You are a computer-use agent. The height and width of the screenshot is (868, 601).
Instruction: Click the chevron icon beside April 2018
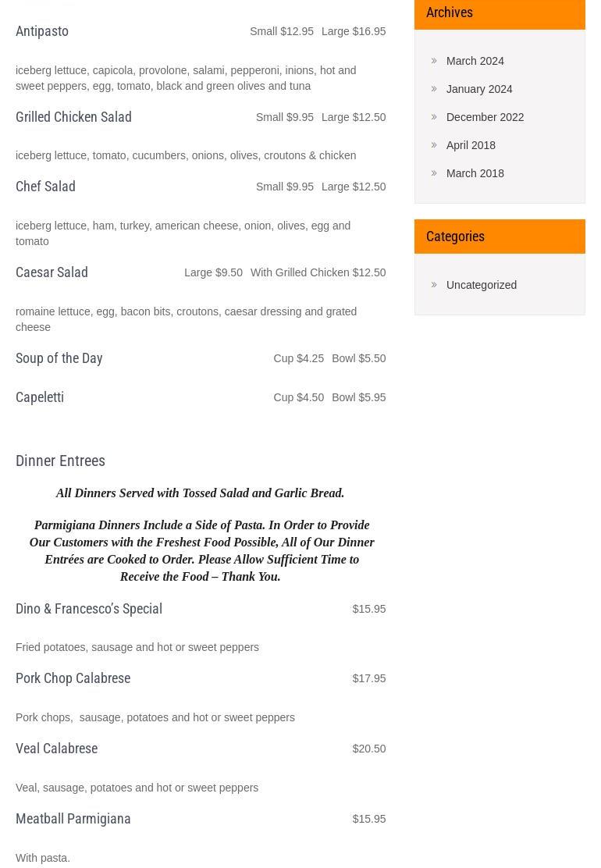[434, 145]
